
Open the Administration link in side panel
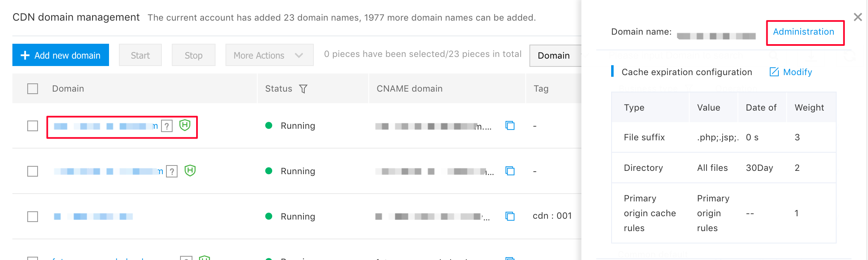pos(804,32)
